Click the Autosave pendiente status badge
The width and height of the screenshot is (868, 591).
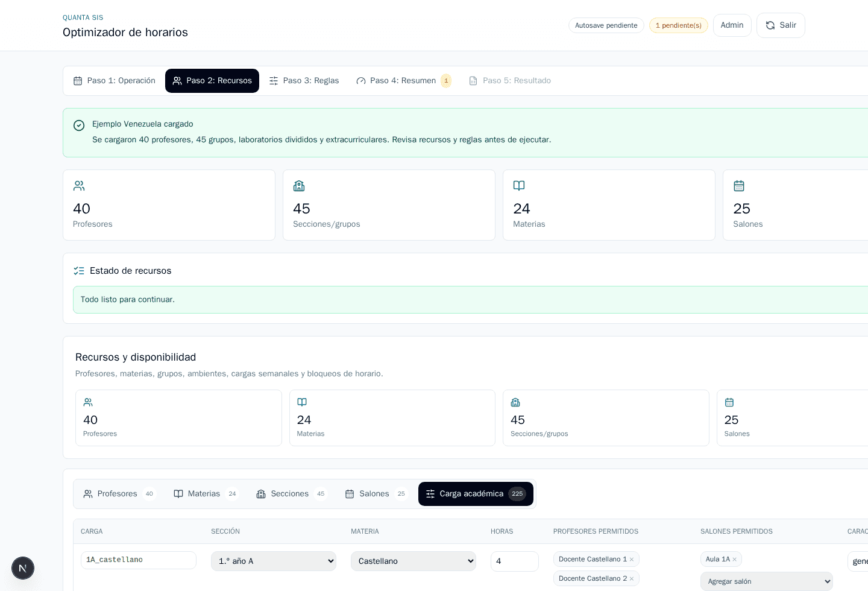pyautogui.click(x=606, y=25)
